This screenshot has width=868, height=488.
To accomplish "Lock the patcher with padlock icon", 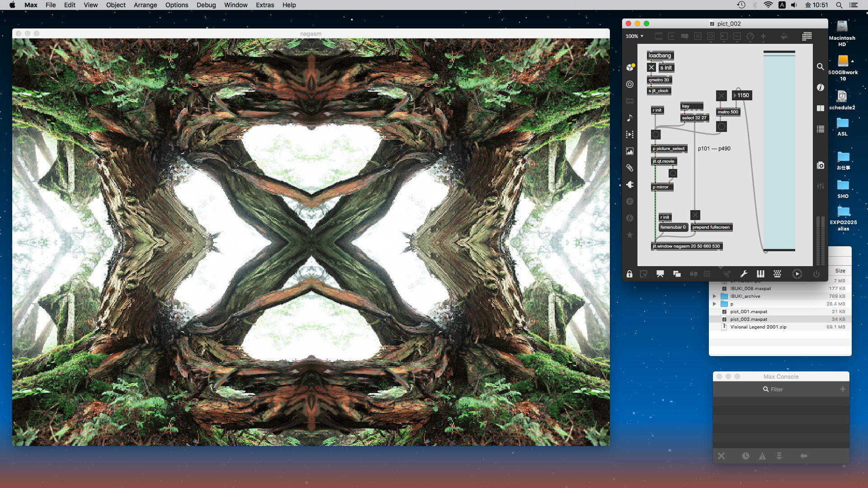I will 629,274.
